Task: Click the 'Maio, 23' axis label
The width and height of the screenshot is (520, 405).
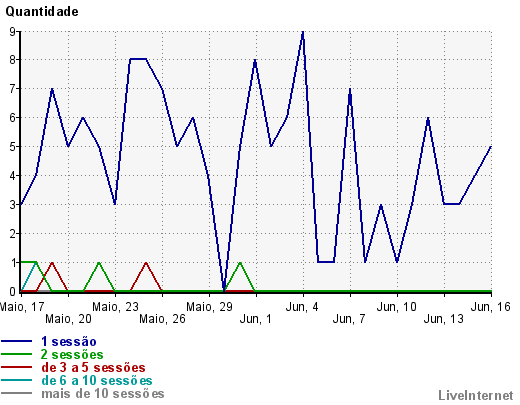Action: [x=115, y=307]
